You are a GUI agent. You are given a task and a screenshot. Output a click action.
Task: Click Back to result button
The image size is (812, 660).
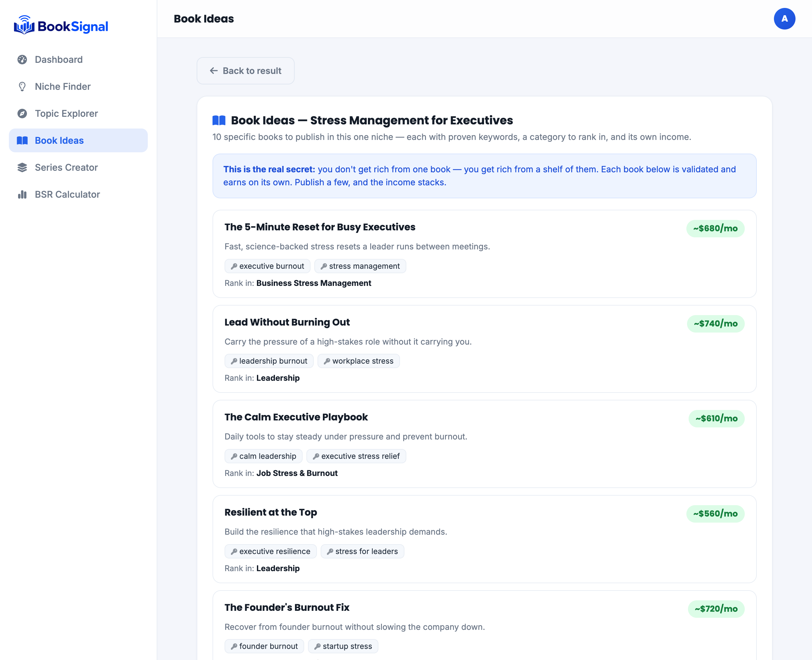pyautogui.click(x=246, y=71)
